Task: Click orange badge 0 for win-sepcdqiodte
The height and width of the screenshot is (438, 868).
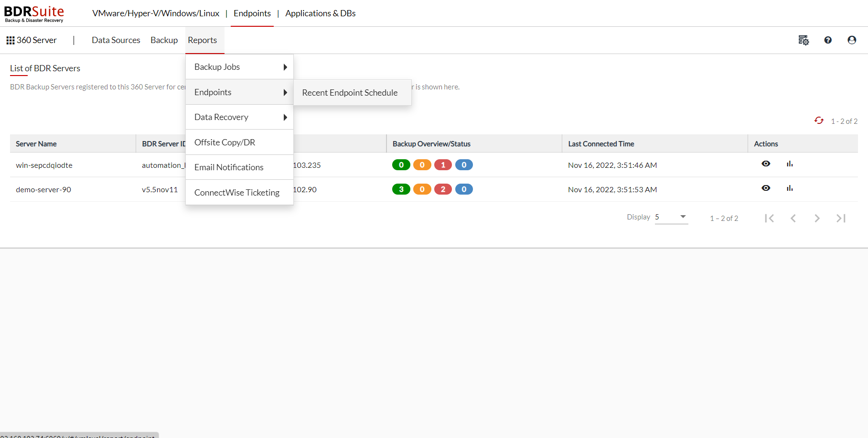Action: coord(422,165)
